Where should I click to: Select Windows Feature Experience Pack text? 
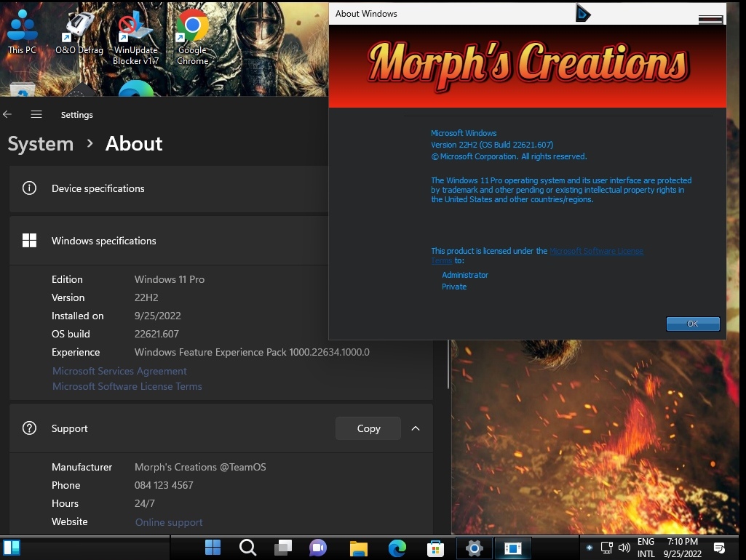(252, 352)
